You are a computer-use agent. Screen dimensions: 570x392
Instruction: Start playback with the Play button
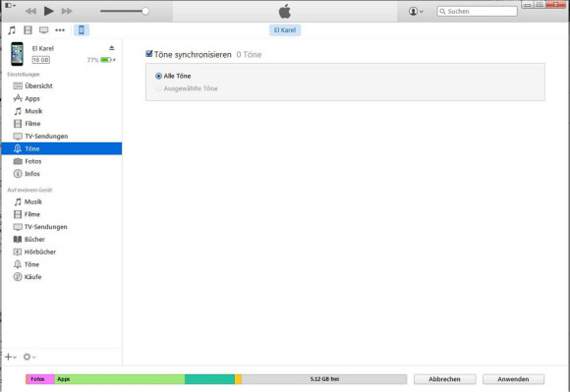tap(48, 11)
